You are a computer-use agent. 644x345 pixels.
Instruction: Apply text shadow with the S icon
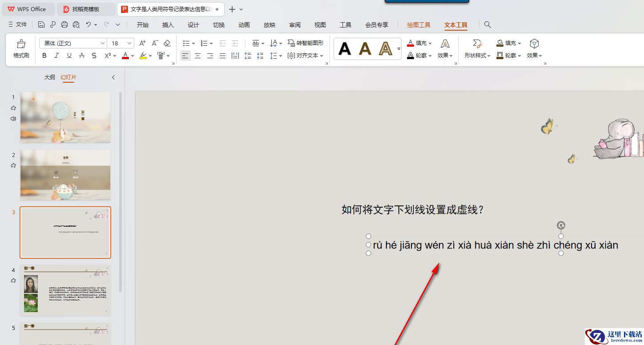(x=94, y=56)
